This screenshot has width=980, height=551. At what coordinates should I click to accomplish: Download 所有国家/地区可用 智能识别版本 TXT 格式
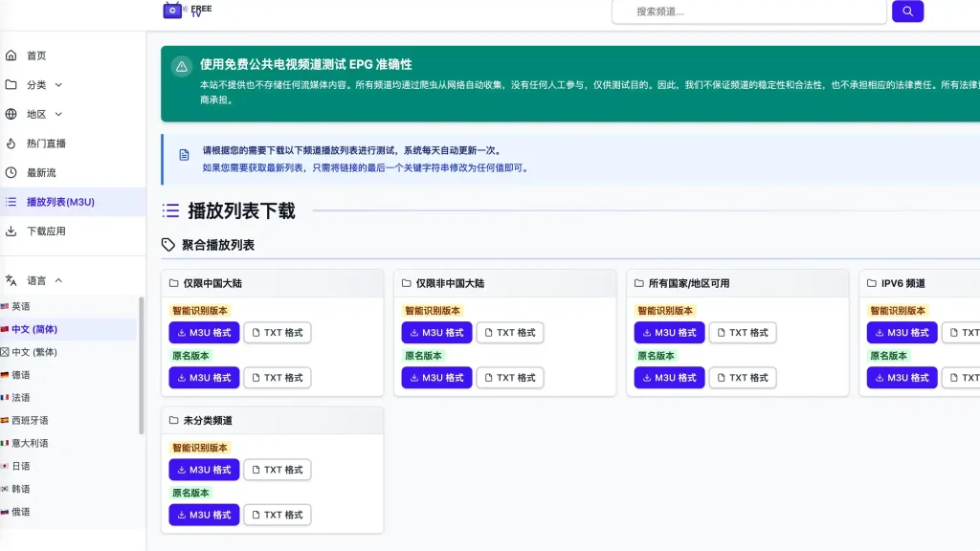coord(743,332)
